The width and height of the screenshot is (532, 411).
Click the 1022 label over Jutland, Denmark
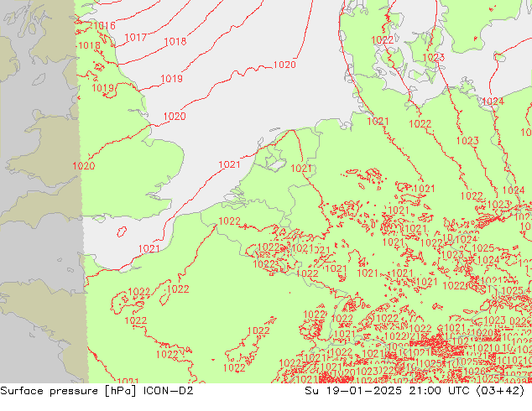tap(383, 40)
